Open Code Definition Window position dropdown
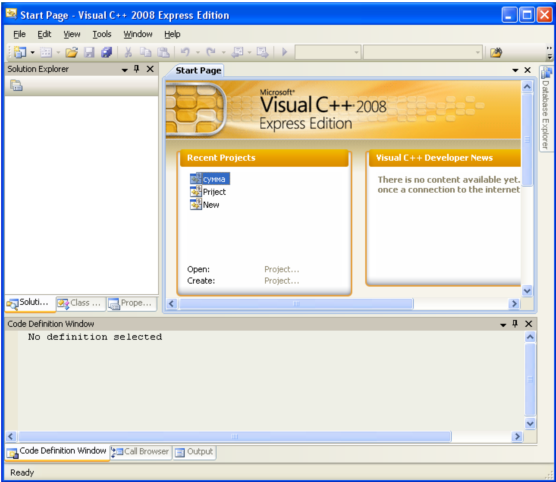Screen dimensions: 556x482 [x=503, y=325]
